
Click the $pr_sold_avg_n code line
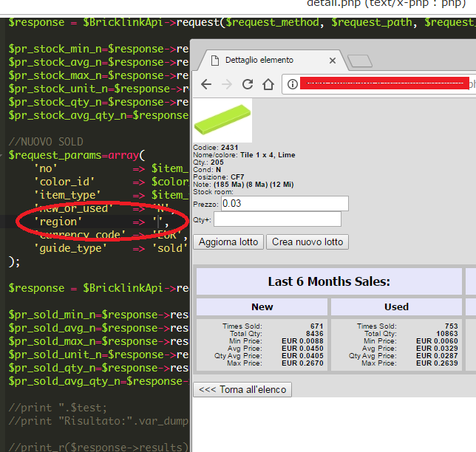point(98,328)
